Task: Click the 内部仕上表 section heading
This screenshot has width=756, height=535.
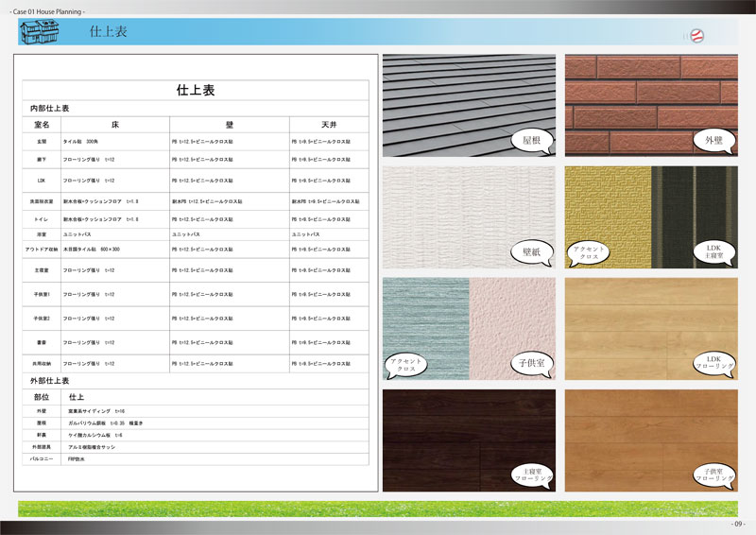Action: [x=49, y=109]
